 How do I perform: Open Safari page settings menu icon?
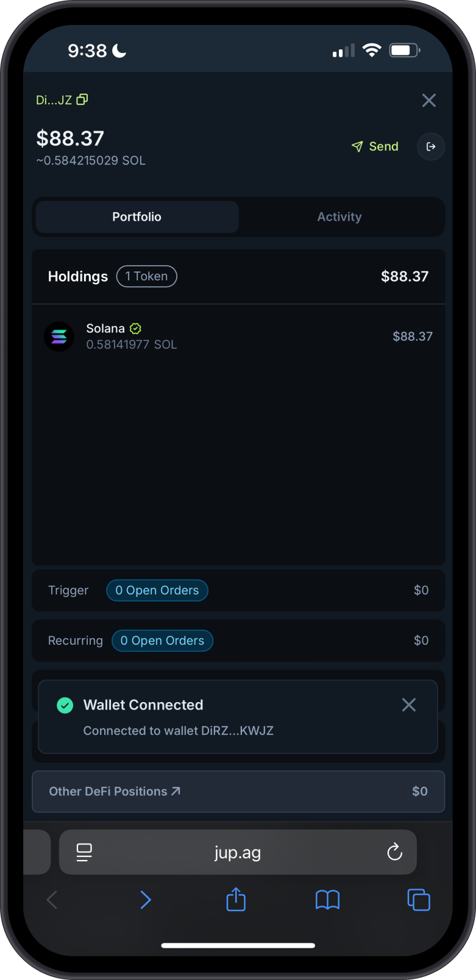click(84, 852)
